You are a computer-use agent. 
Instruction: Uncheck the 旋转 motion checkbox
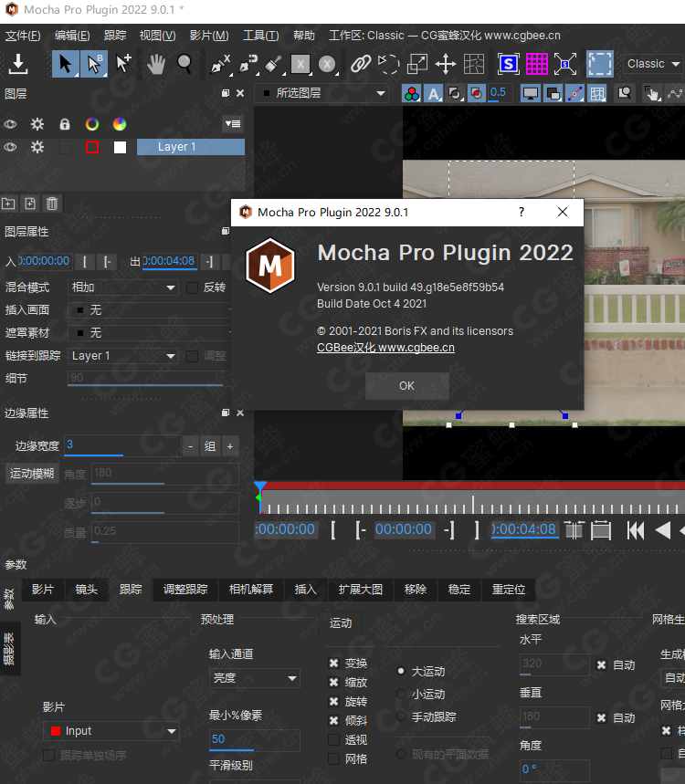click(x=333, y=702)
